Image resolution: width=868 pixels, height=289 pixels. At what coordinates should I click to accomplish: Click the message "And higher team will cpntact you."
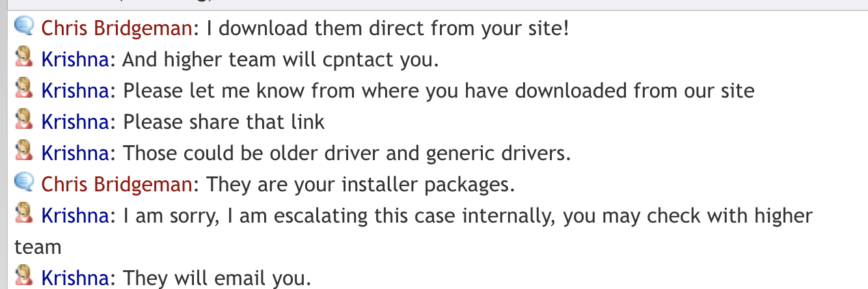(x=281, y=60)
